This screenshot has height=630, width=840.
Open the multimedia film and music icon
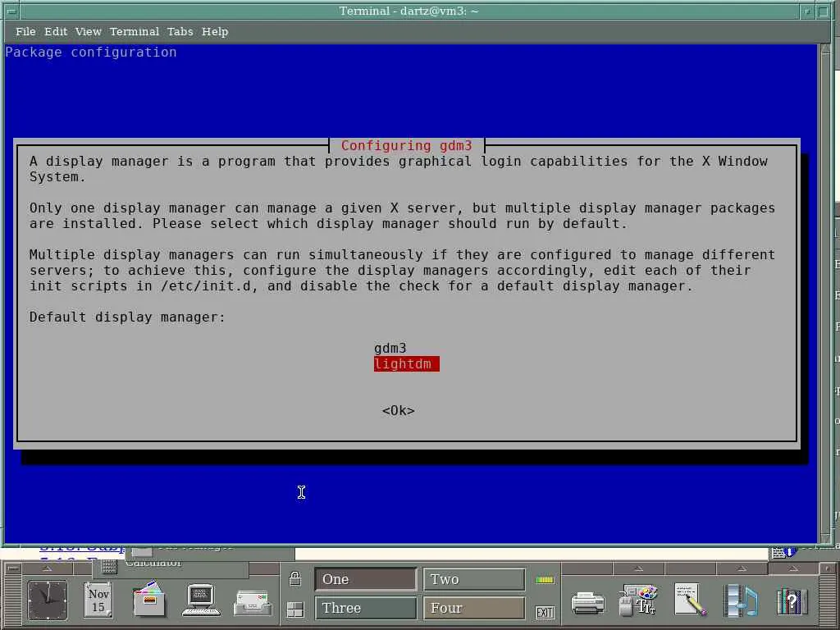(741, 600)
